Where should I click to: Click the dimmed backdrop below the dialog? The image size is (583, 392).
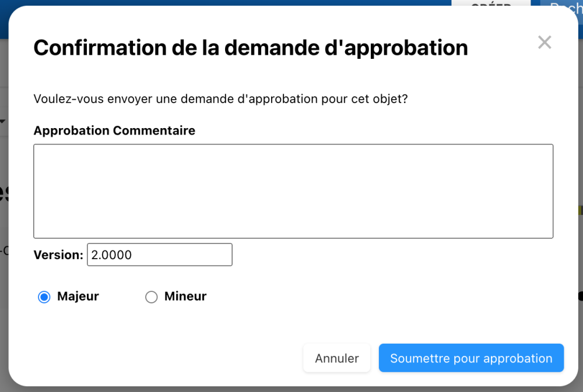[291, 389]
